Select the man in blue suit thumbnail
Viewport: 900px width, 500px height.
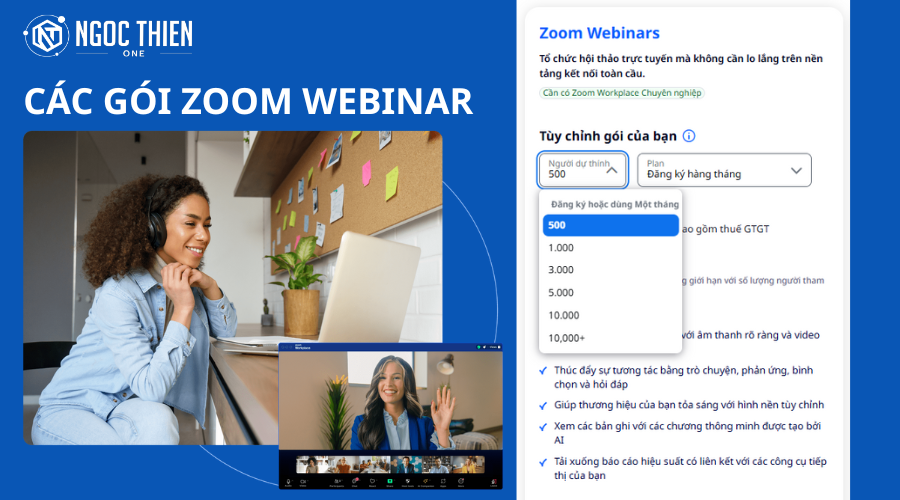[x=406, y=464]
